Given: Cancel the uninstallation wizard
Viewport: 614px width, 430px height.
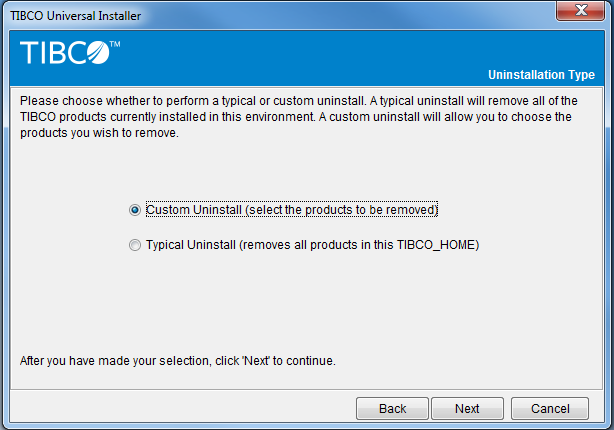Looking at the screenshot, I should (x=550, y=408).
